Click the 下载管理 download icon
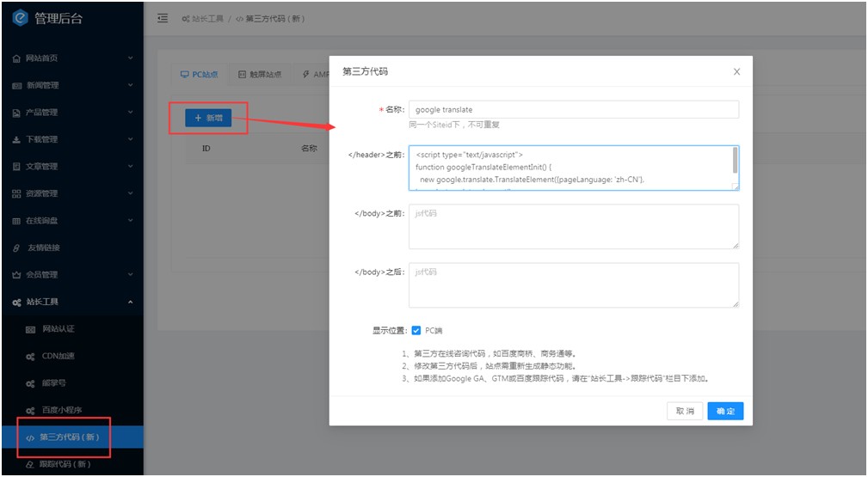 click(x=16, y=139)
